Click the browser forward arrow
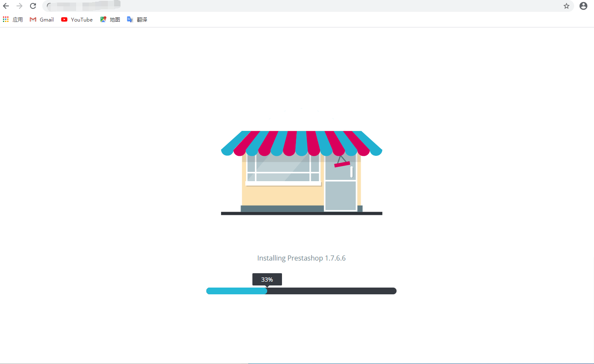Screen dimensions: 594x364 19,6
